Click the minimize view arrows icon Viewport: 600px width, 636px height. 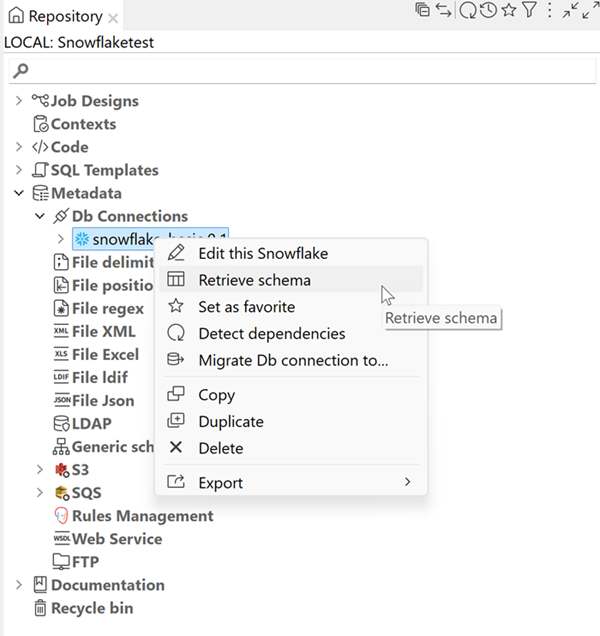pyautogui.click(x=570, y=10)
